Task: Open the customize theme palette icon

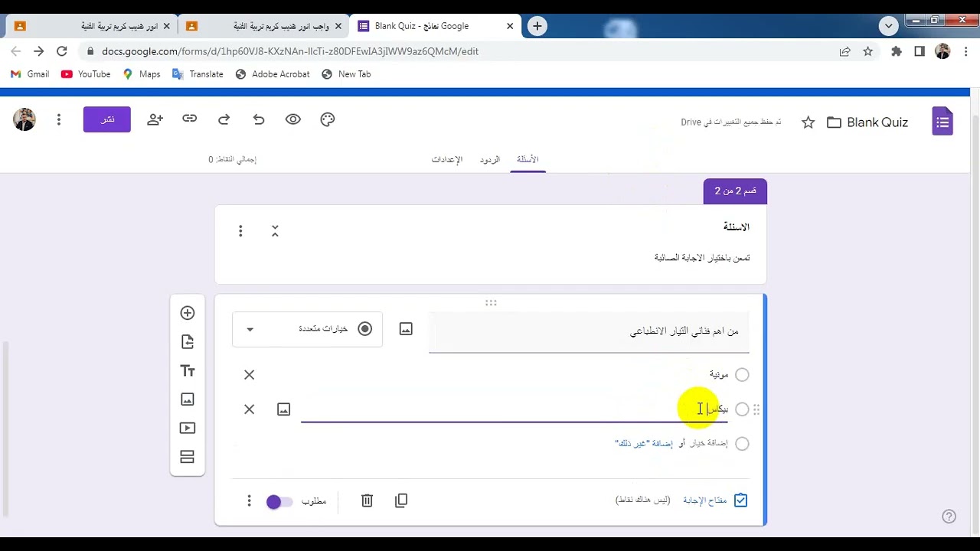Action: (328, 119)
